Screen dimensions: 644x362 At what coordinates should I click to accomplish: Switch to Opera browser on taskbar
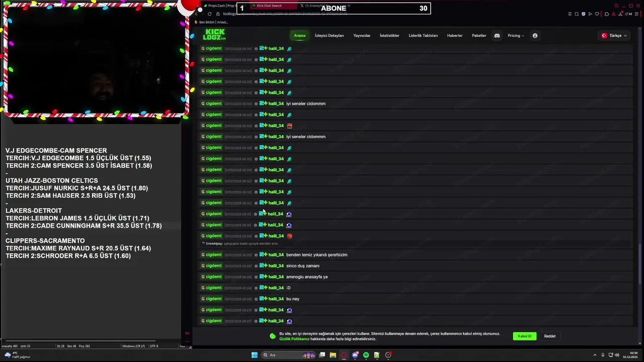[x=344, y=355]
